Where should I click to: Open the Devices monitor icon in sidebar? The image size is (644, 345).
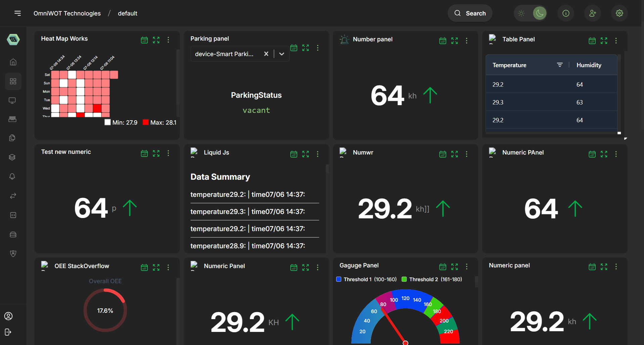tap(12, 100)
